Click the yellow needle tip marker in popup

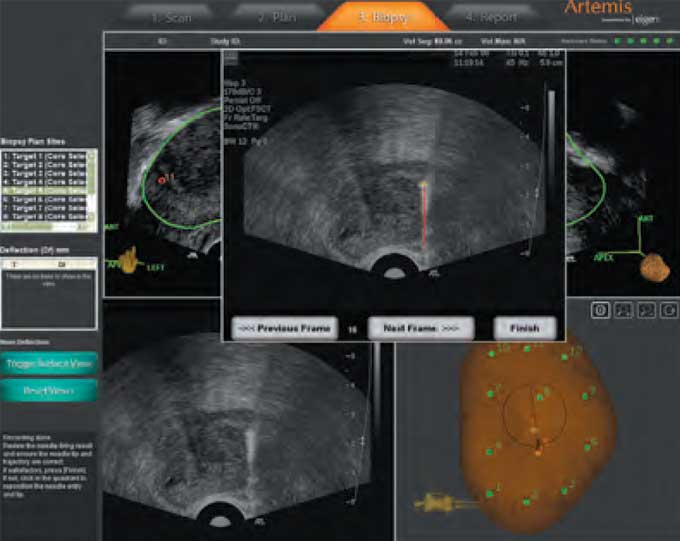pos(423,185)
